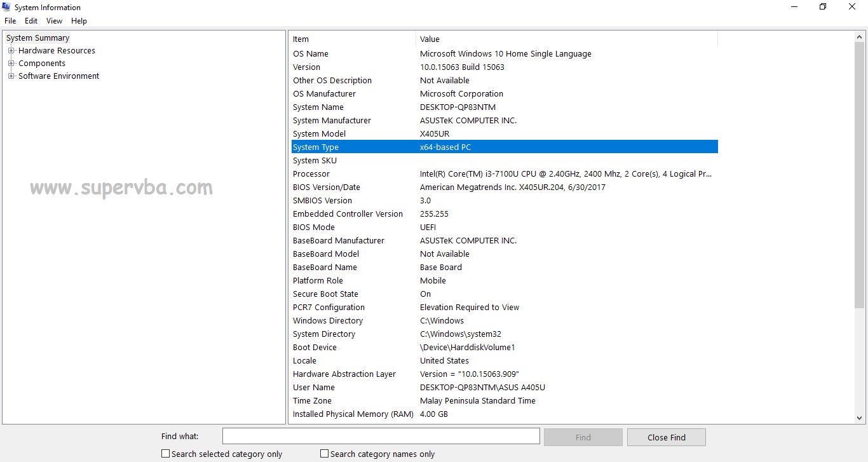
Task: Select the Time Zone row
Action: pos(505,401)
